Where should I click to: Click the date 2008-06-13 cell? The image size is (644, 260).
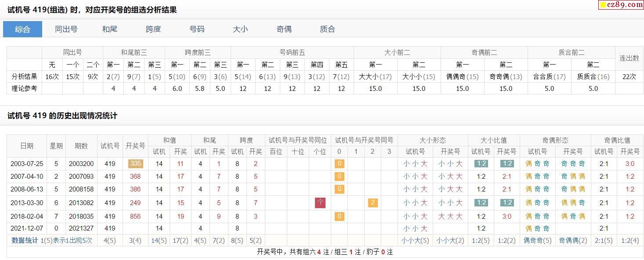[27, 189]
